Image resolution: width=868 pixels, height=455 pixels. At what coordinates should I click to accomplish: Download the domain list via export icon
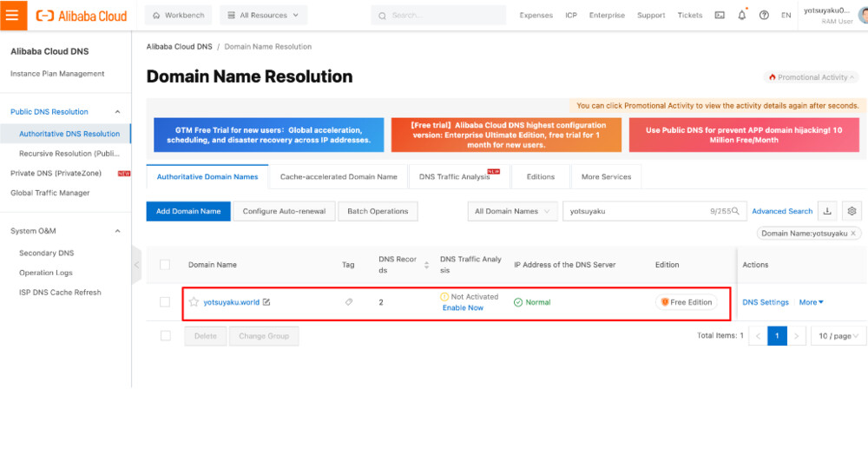coord(827,211)
